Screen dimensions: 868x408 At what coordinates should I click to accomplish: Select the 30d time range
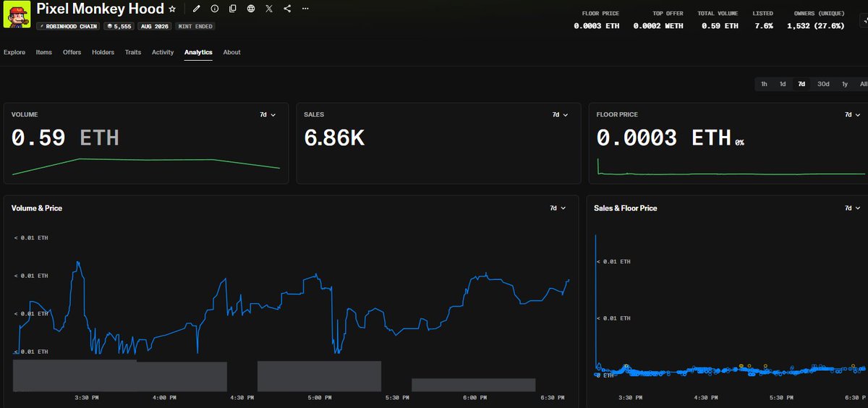[823, 84]
